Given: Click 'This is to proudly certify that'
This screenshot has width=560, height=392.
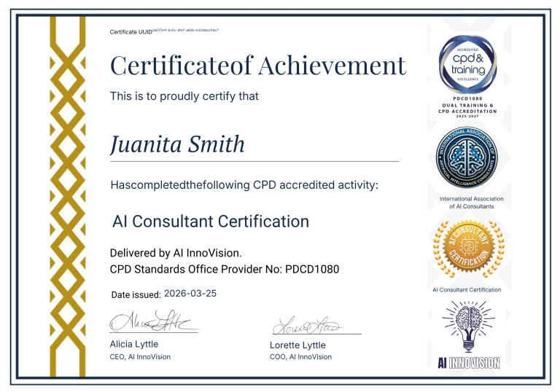Looking at the screenshot, I should (x=184, y=96).
